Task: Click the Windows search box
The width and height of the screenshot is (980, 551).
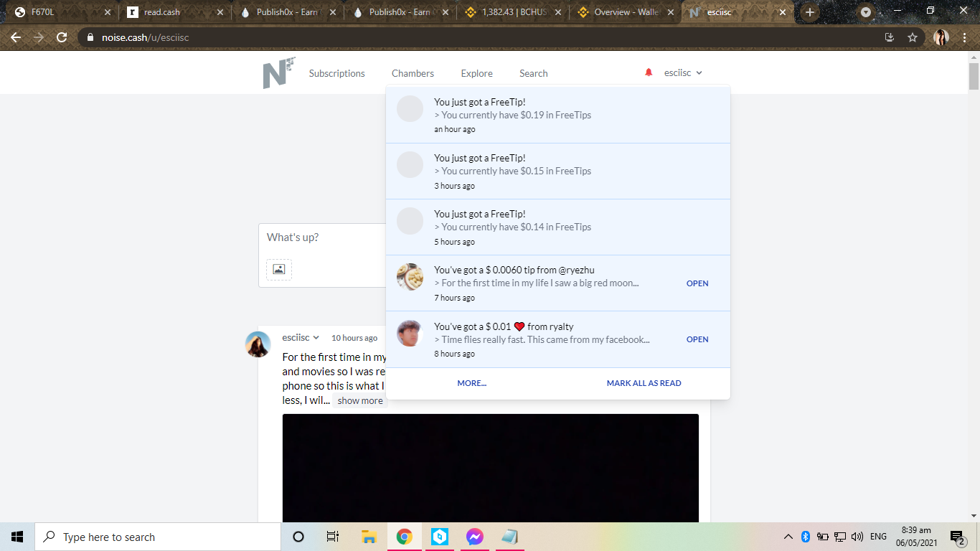Action: pos(158,537)
